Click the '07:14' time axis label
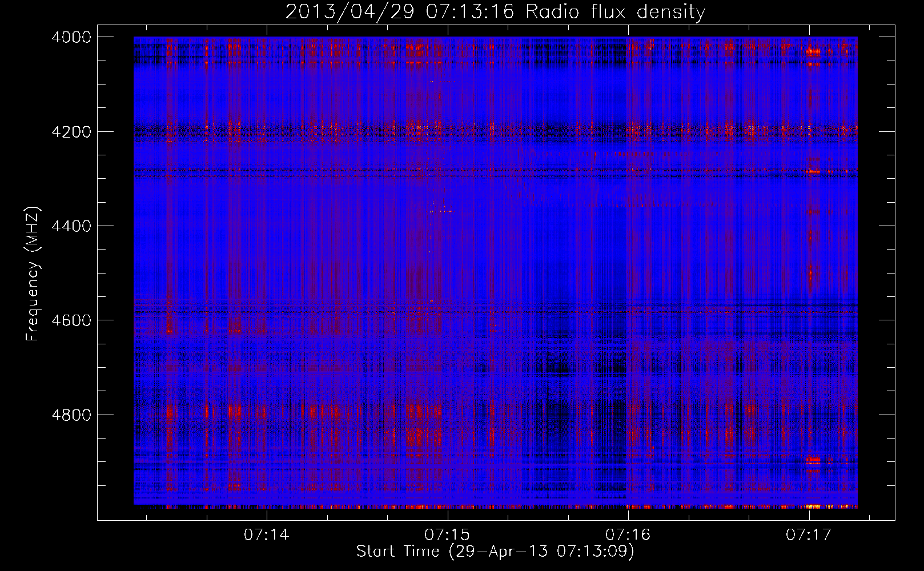 point(266,535)
